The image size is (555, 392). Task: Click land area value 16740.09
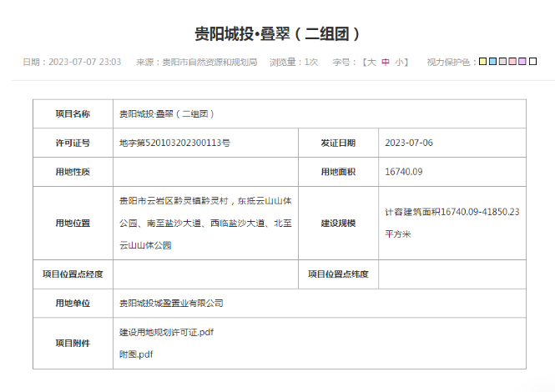coord(404,172)
